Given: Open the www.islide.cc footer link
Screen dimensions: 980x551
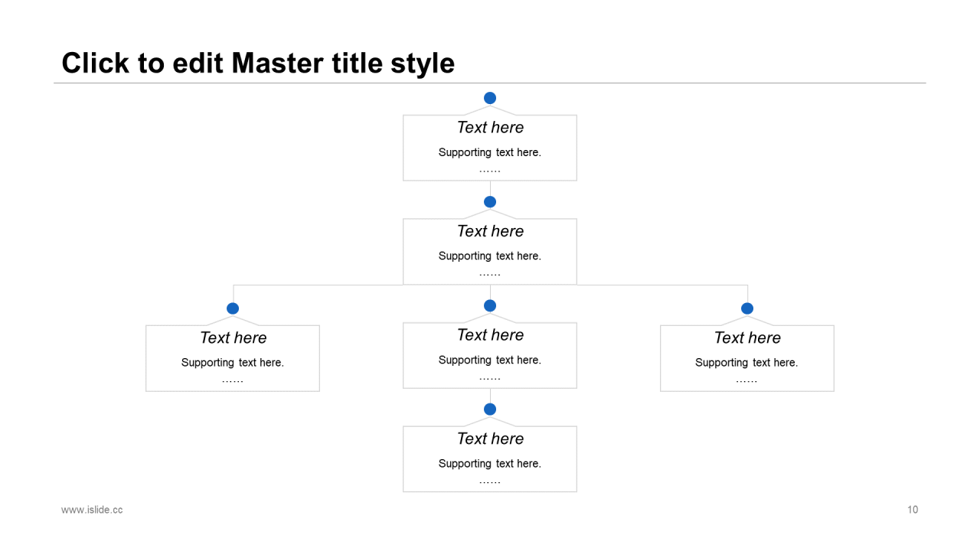Looking at the screenshot, I should [92, 510].
